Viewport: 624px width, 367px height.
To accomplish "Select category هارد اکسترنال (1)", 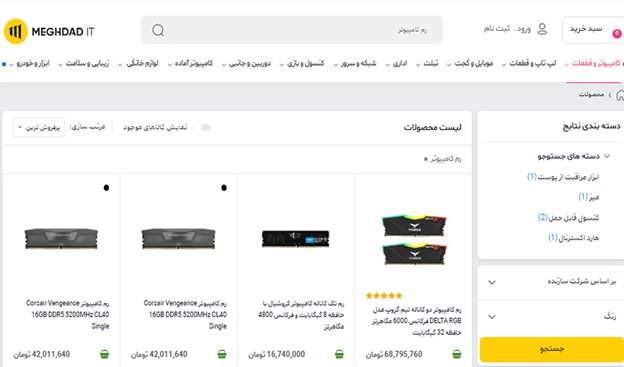I will [x=573, y=238].
